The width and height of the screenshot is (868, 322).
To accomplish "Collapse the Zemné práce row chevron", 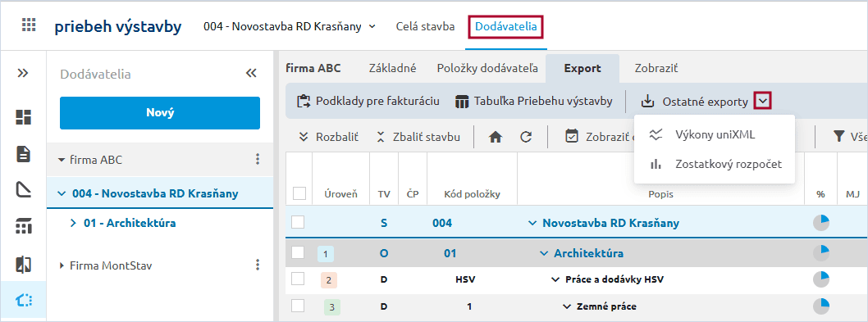I will point(567,306).
